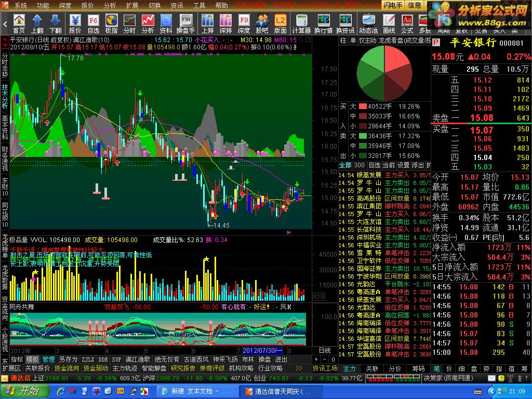Switch to the 分时 intraday chart icon

(x=129, y=24)
